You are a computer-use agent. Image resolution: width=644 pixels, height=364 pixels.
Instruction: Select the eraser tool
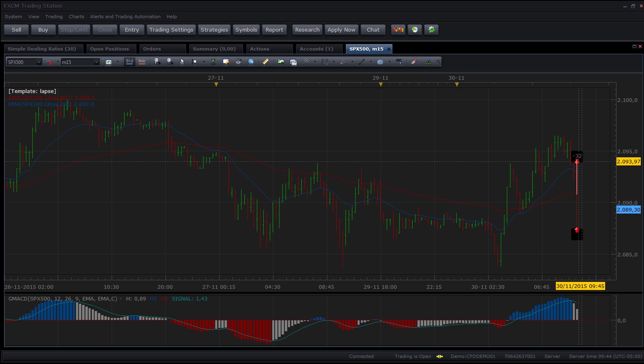414,61
